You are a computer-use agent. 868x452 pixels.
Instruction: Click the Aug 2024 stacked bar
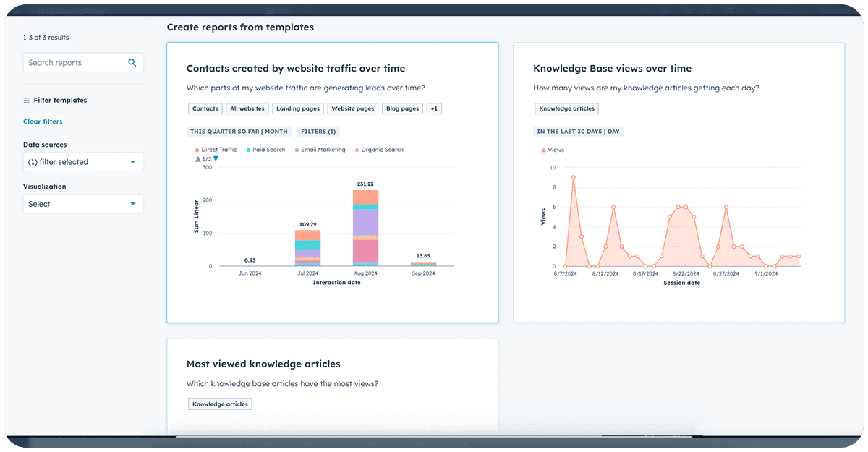[x=366, y=228]
